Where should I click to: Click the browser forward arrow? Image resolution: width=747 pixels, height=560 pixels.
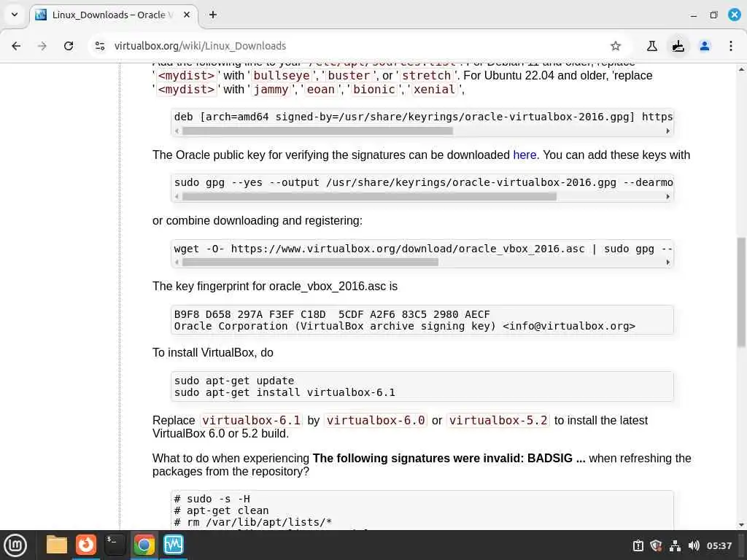click(42, 46)
